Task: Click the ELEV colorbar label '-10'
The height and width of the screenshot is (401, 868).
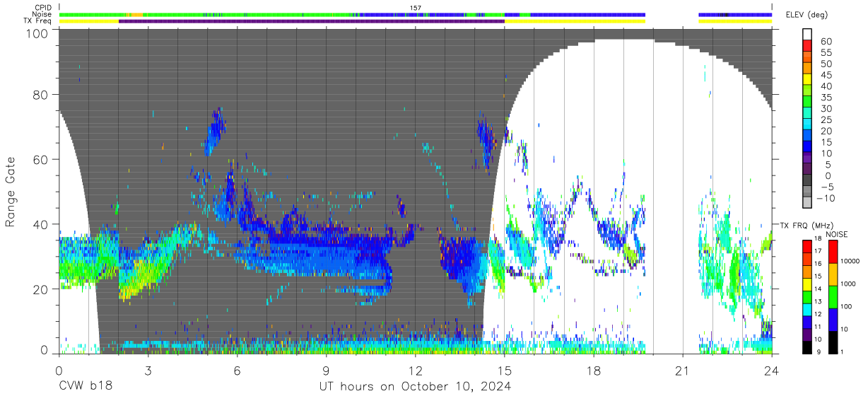Action: 826,198
